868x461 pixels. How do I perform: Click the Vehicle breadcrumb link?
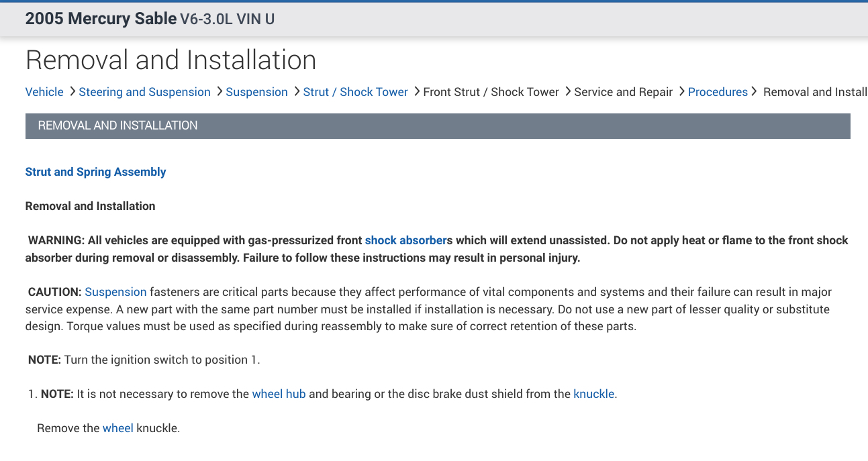pyautogui.click(x=44, y=92)
